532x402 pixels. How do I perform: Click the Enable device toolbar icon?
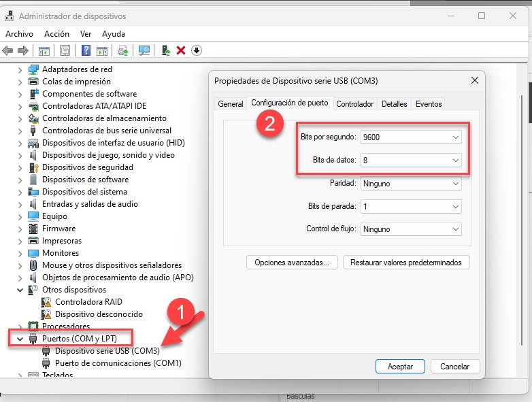click(165, 50)
